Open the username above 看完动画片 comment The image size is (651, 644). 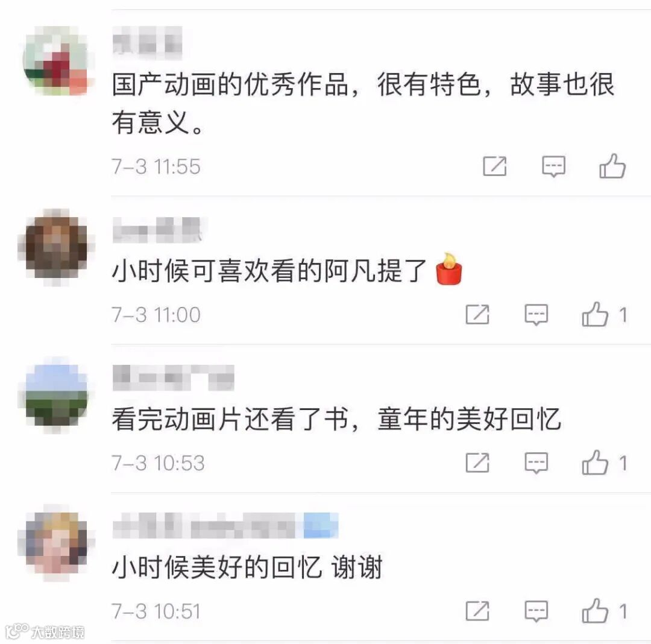point(174,377)
